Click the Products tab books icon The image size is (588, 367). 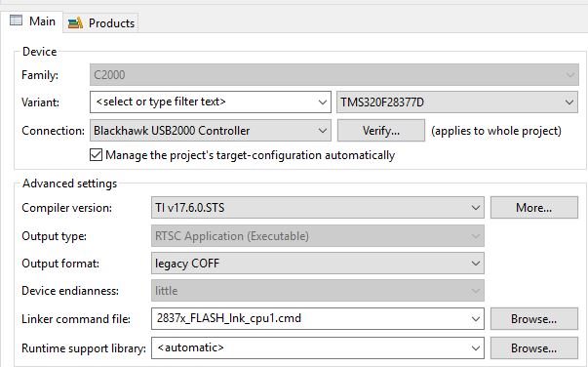click(x=75, y=23)
